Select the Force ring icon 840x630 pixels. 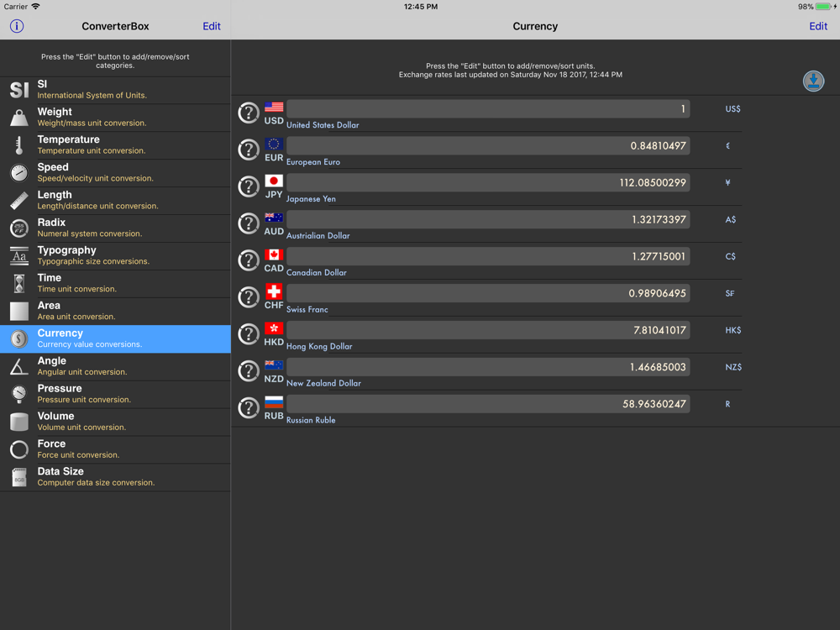19,449
